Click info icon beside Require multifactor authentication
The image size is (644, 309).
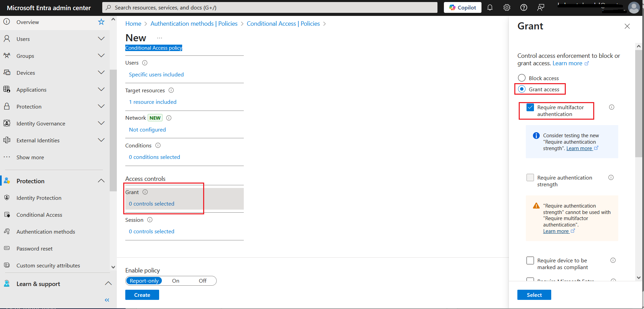611,107
